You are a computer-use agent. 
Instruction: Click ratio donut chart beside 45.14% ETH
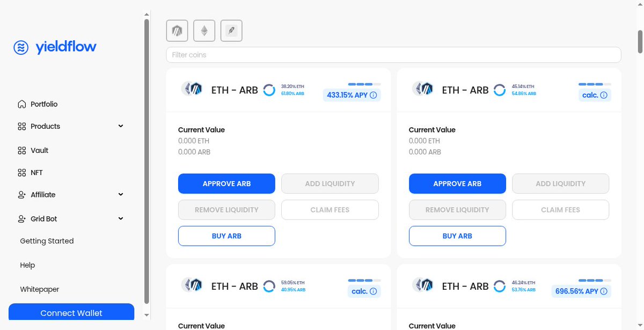pos(500,90)
